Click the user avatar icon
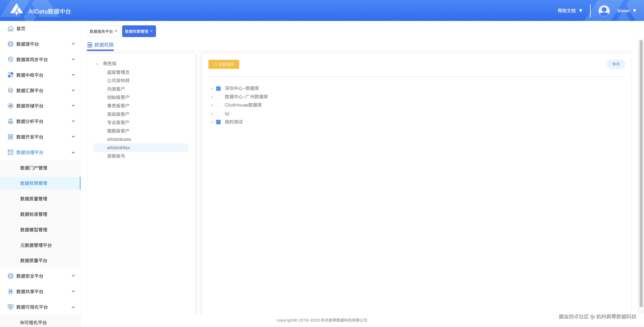644x327 pixels. pyautogui.click(x=604, y=11)
